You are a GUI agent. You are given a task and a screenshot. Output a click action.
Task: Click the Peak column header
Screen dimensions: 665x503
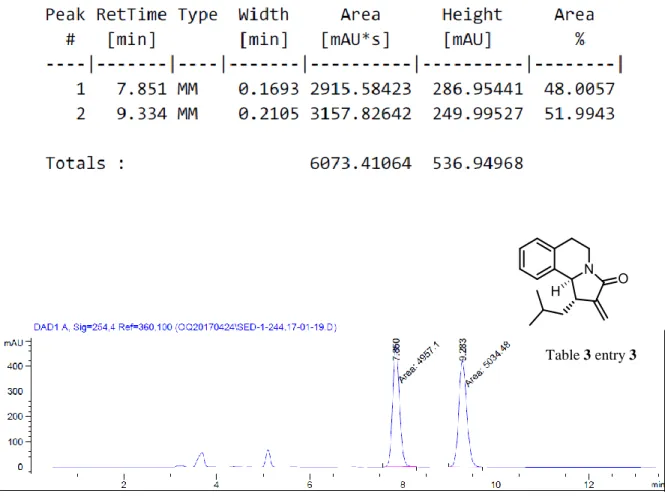[65, 15]
